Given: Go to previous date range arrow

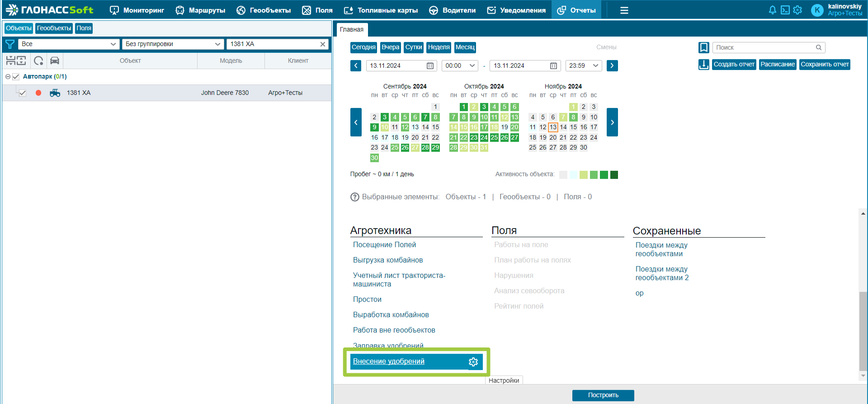Looking at the screenshot, I should pos(356,66).
